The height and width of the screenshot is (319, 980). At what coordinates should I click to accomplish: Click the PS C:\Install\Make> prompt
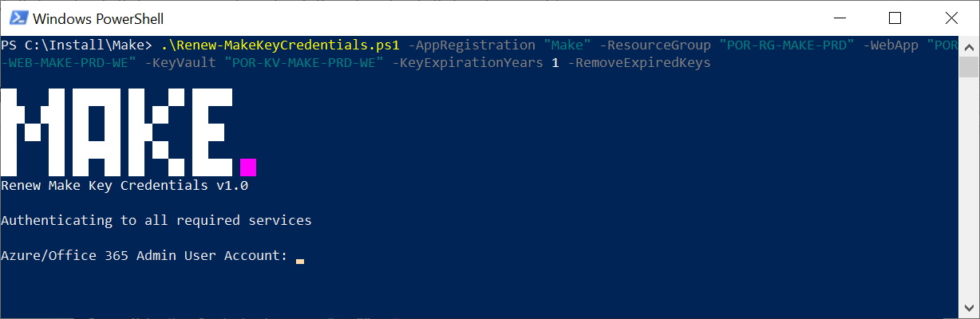(x=77, y=45)
